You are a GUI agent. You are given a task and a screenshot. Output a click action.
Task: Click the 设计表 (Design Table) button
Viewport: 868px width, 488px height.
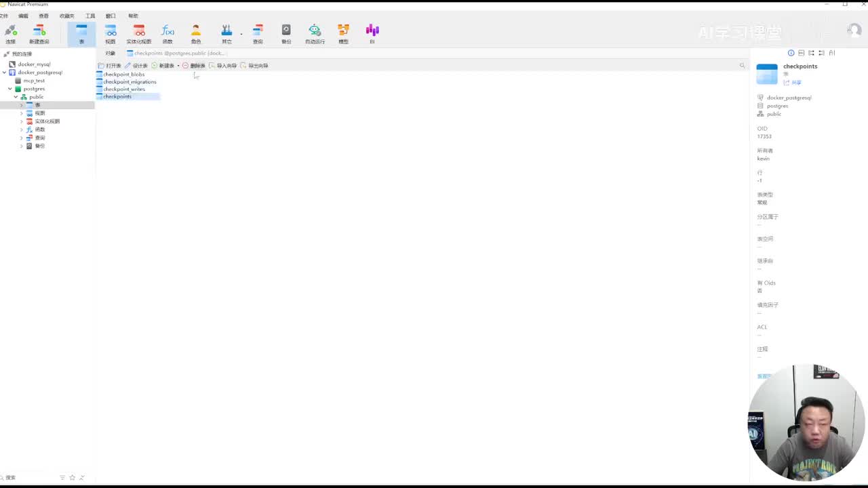pyautogui.click(x=136, y=66)
